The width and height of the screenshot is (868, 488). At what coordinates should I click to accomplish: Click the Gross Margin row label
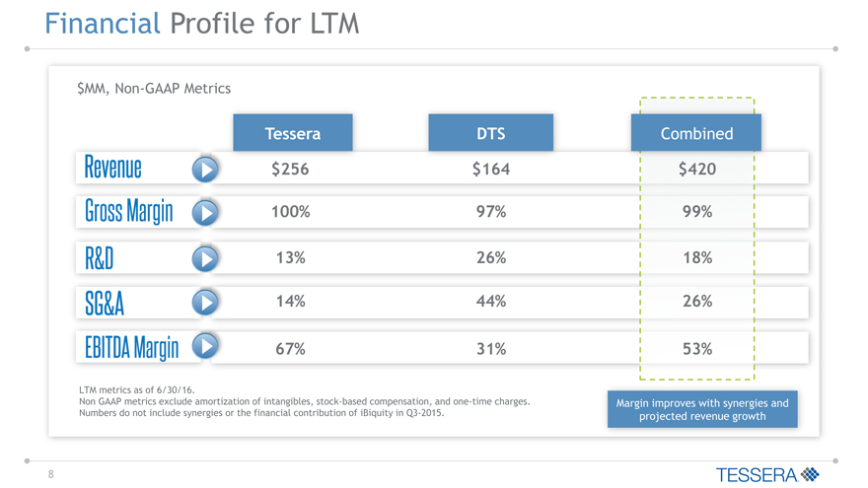(x=128, y=212)
